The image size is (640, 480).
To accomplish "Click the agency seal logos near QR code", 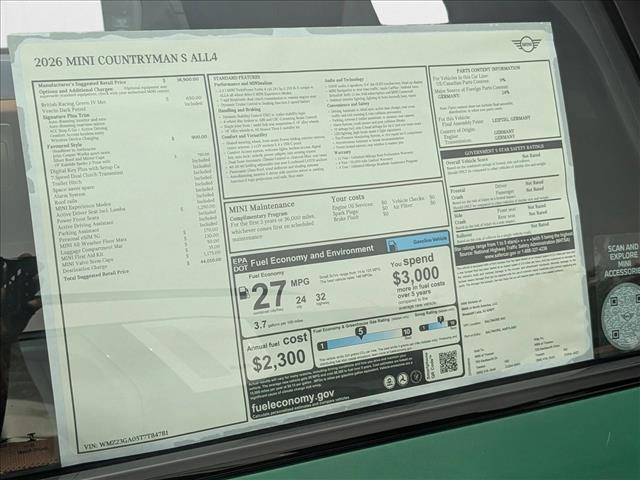I will tap(402, 379).
